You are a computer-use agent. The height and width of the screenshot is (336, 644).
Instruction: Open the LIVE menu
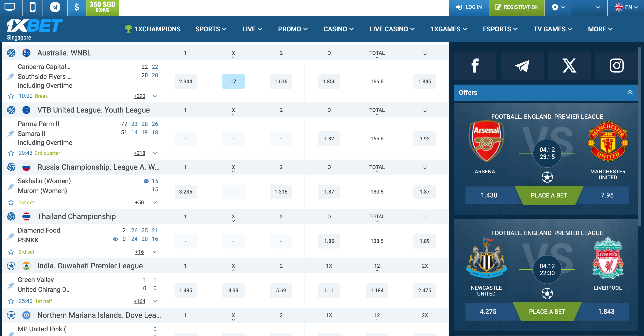tap(252, 29)
